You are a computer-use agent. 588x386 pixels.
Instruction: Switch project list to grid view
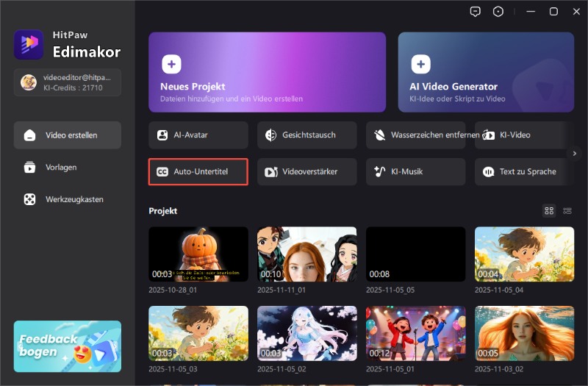[x=549, y=211]
